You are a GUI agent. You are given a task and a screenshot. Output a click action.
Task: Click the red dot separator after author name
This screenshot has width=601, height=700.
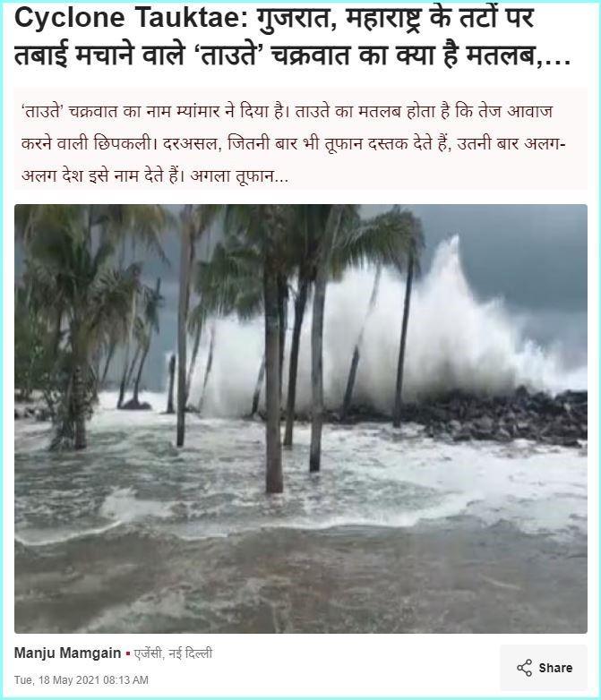click(128, 654)
